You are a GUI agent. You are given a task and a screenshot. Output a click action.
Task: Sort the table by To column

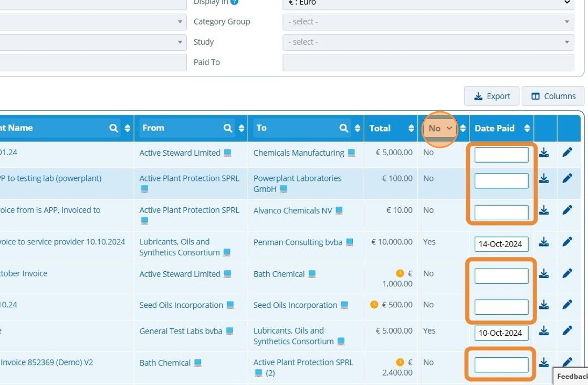[x=357, y=128]
